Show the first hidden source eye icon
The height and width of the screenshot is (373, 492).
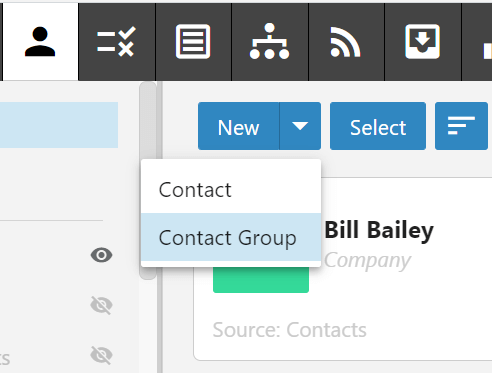coord(101,305)
